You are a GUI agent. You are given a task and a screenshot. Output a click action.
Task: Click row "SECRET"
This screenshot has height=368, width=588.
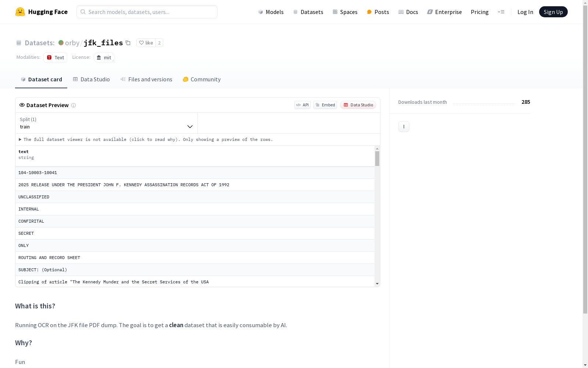point(195,233)
